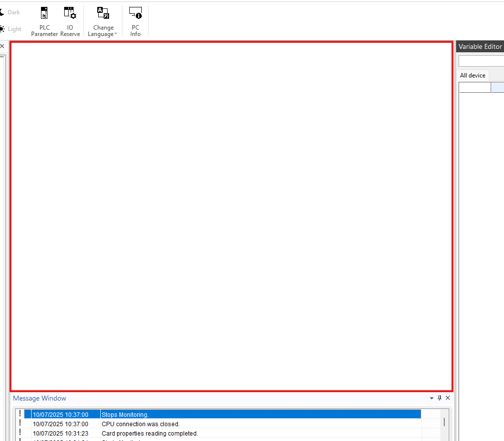
Task: Close the left side panel
Action: [1, 46]
